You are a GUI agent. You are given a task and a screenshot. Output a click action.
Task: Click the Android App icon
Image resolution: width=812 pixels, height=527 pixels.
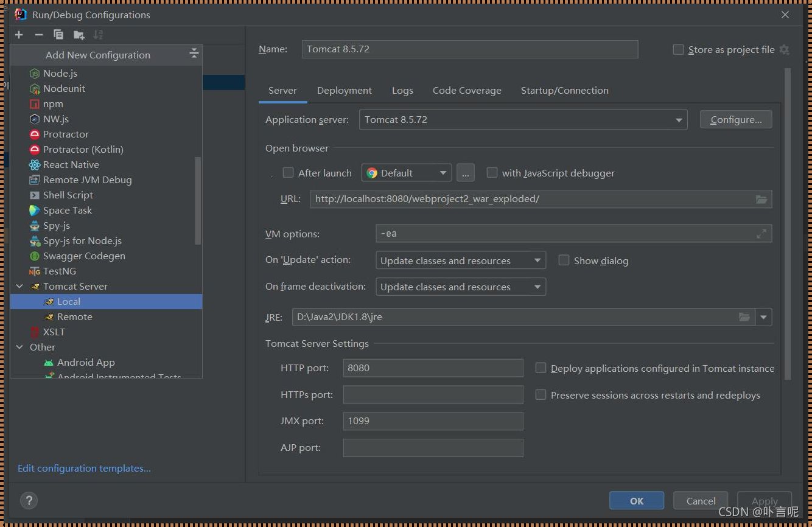click(49, 362)
